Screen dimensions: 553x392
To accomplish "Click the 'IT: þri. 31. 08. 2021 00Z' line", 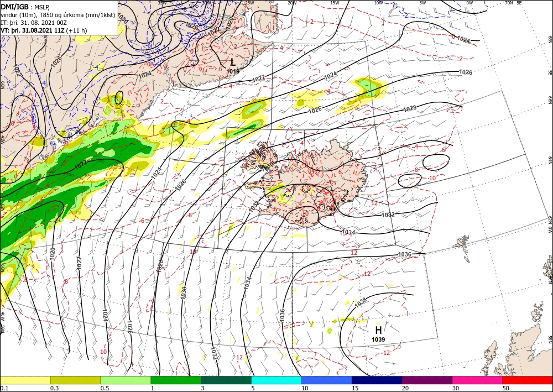I will point(34,22).
